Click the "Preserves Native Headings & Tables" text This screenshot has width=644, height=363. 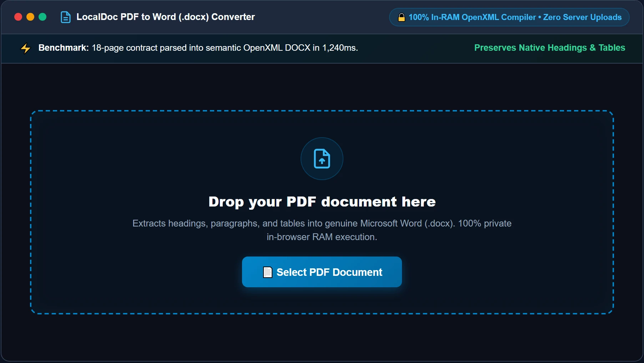550,48
